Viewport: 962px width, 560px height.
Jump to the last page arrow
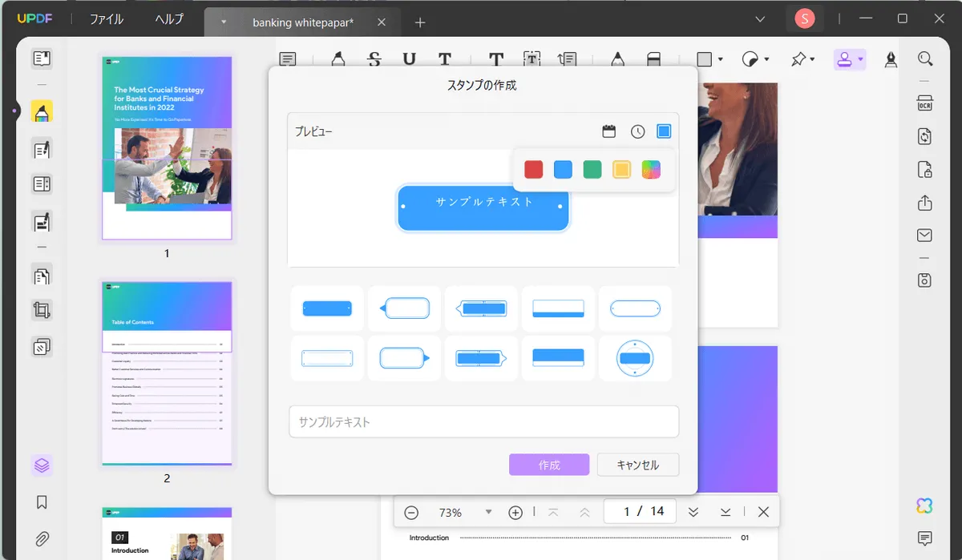(x=726, y=512)
